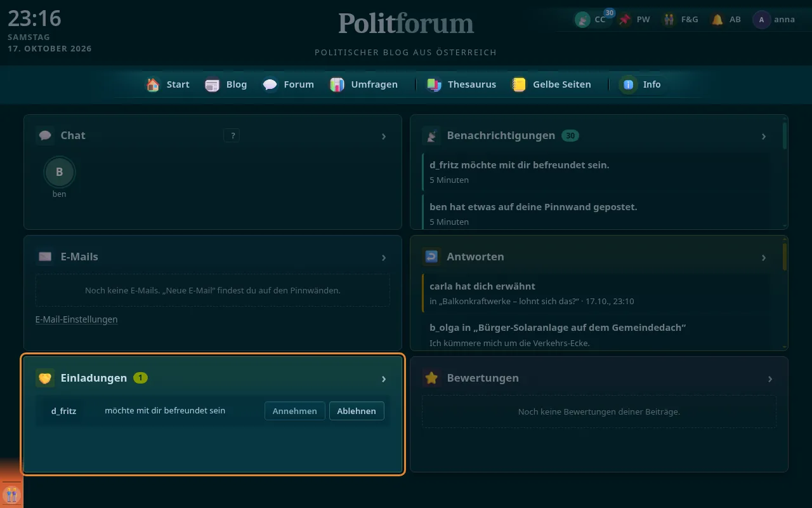
Task: Click the orange friends icon in bottom-left corner
Action: (x=11, y=494)
